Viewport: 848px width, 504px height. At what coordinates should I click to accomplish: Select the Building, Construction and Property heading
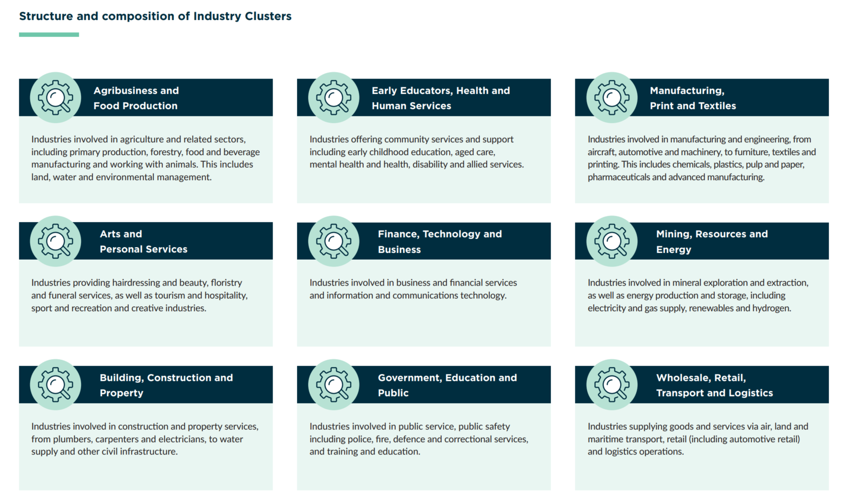[166, 385]
